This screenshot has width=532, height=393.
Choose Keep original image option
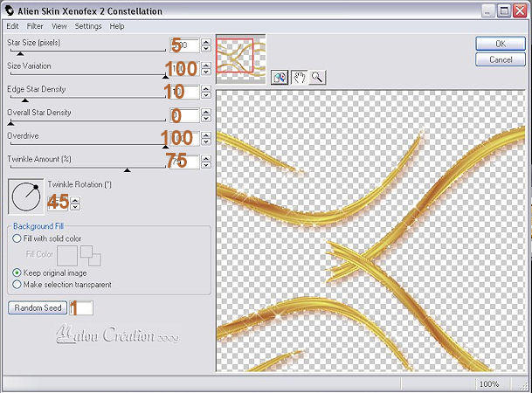(17, 272)
